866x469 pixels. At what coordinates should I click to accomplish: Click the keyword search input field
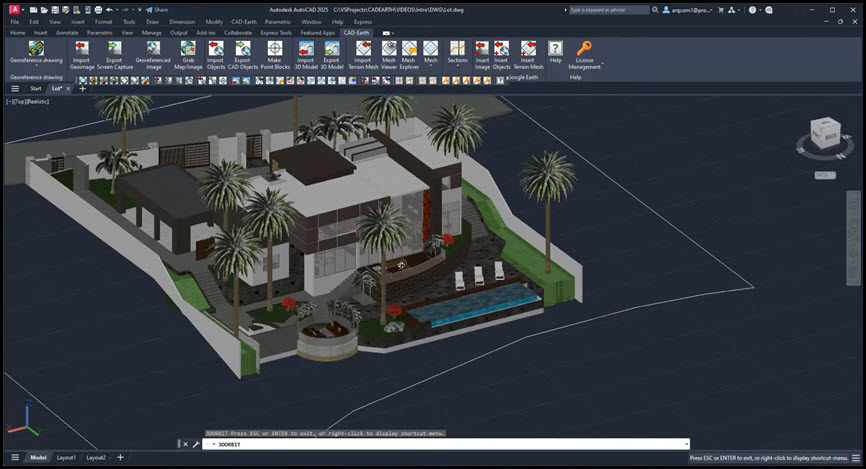click(609, 10)
